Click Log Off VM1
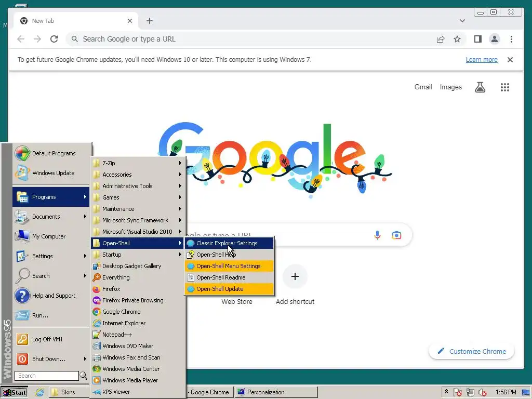This screenshot has height=399, width=532. tap(51, 339)
